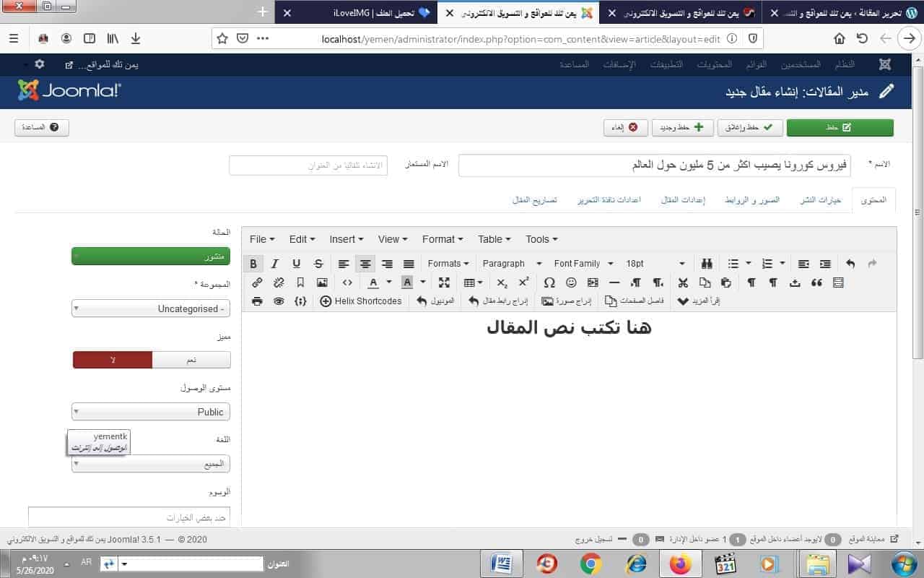The width and height of the screenshot is (924, 578).
Task: Open the Public access level dropdown
Action: 151,412
